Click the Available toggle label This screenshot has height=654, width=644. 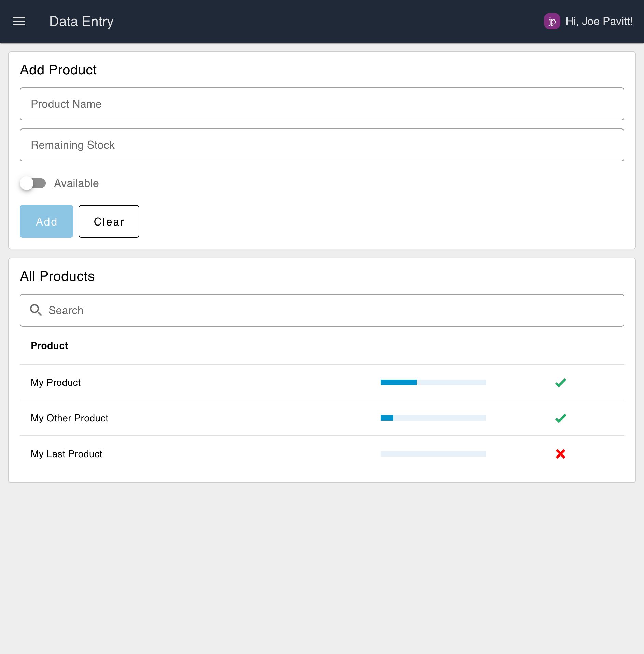click(76, 183)
